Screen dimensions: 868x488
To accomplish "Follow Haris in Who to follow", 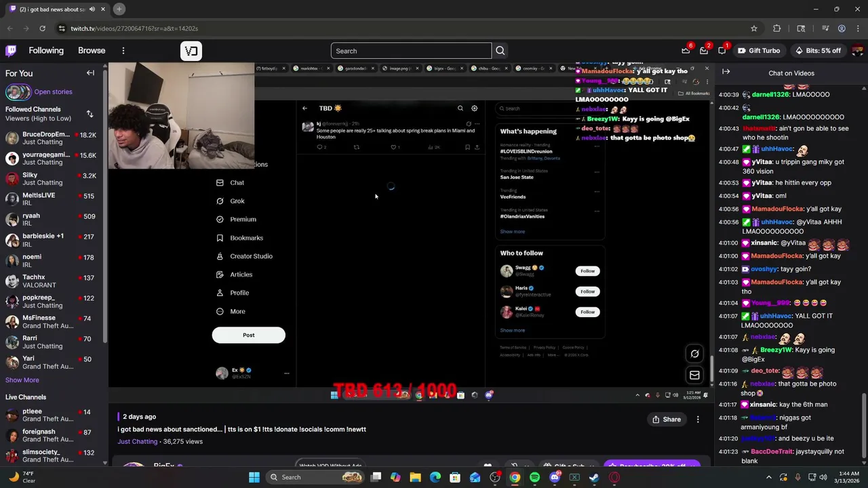I will click(587, 291).
